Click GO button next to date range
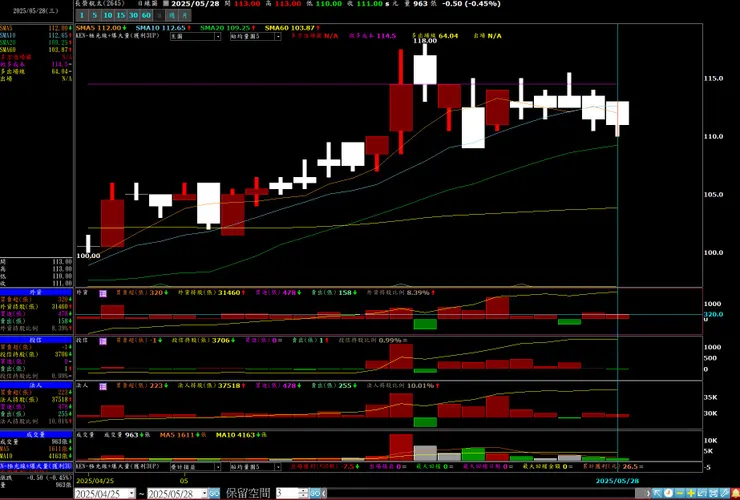The image size is (740, 500). pyautogui.click(x=214, y=493)
